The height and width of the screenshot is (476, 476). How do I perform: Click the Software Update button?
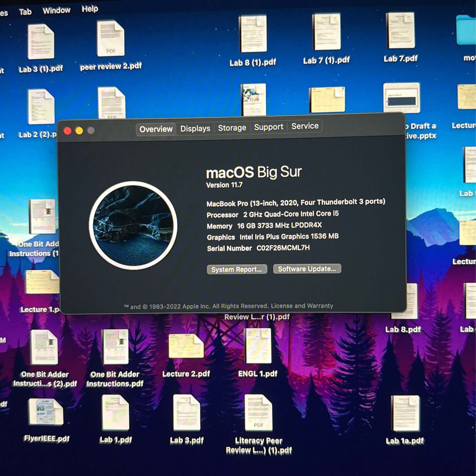(307, 269)
